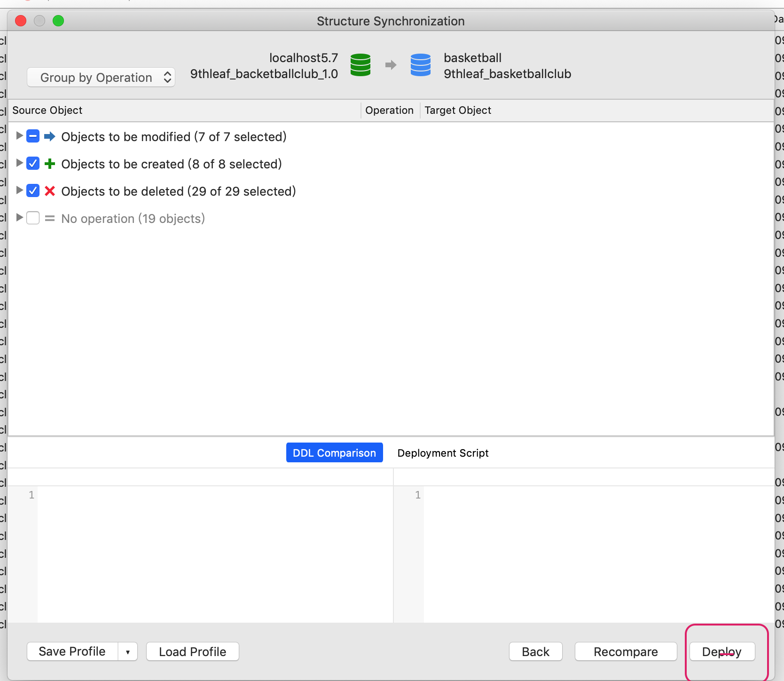Enable the No operation checkbox
The height and width of the screenshot is (681, 784).
coord(33,218)
